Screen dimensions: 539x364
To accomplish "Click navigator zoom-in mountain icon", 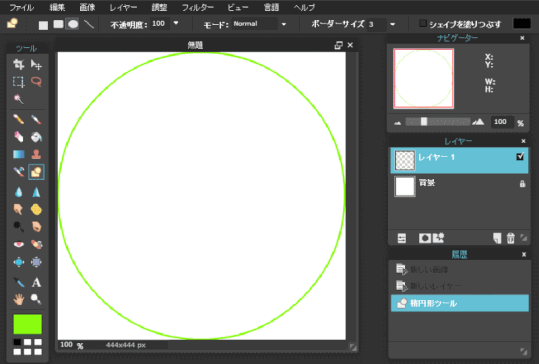I will point(478,122).
